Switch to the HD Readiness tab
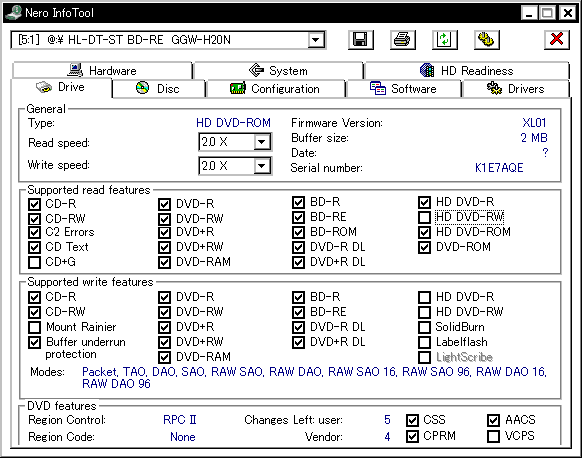 click(x=467, y=70)
